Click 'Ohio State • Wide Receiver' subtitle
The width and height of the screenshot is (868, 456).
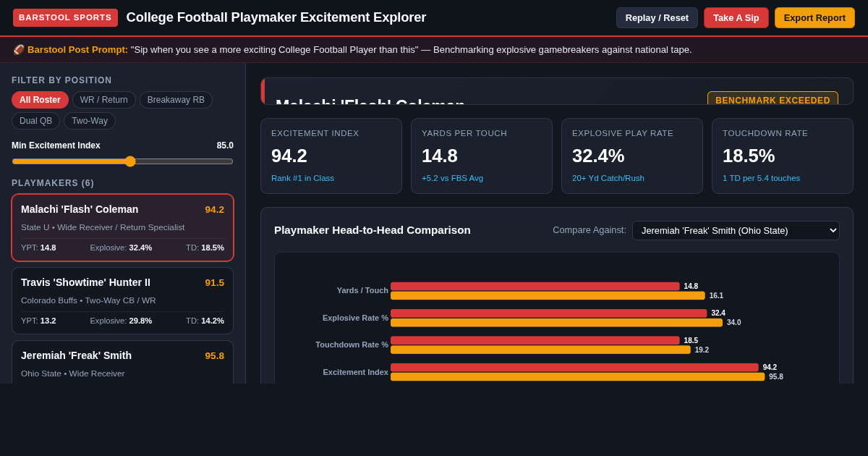tap(72, 373)
